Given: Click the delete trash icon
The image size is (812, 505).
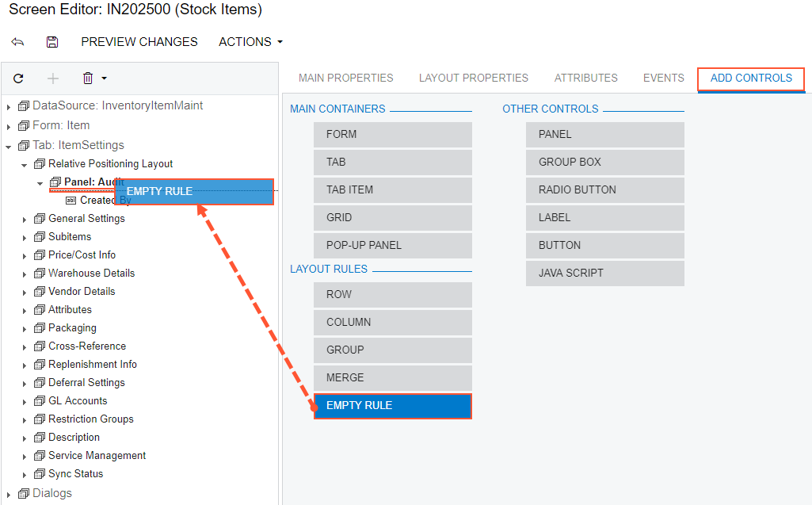Looking at the screenshot, I should (88, 78).
